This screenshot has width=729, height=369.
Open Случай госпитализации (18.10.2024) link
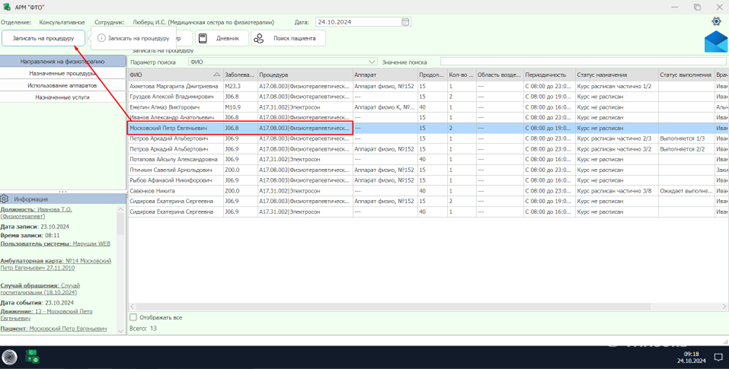click(40, 289)
